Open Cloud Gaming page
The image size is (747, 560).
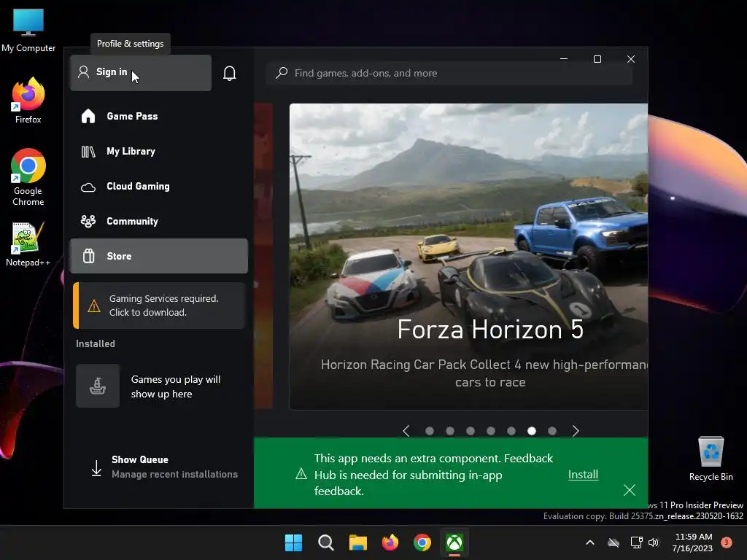[158, 186]
